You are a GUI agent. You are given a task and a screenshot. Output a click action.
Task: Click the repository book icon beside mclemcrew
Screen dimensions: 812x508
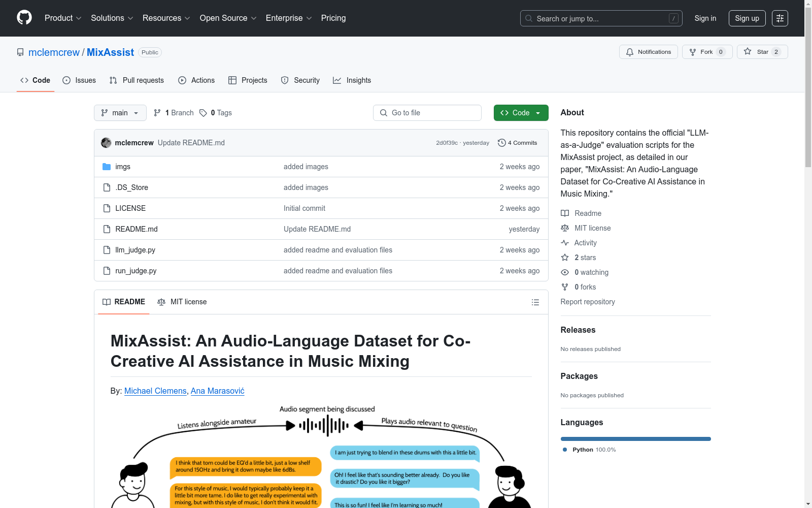point(20,52)
